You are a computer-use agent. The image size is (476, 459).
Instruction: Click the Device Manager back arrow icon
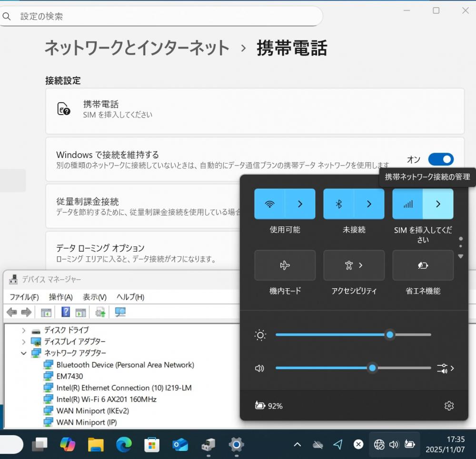(x=11, y=313)
